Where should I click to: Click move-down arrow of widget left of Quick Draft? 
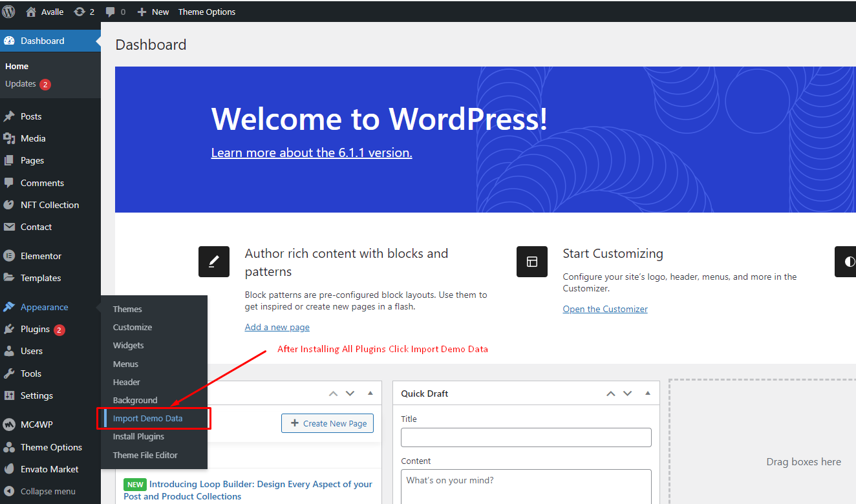[350, 394]
